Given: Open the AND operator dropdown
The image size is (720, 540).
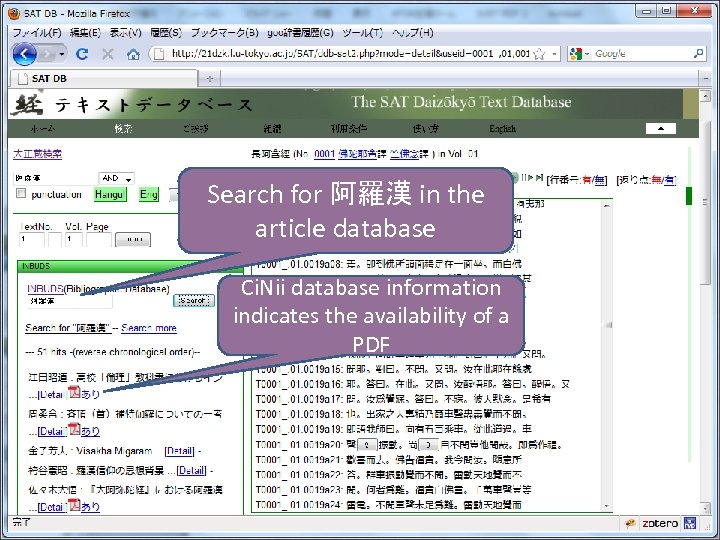Looking at the screenshot, I should [x=117, y=178].
